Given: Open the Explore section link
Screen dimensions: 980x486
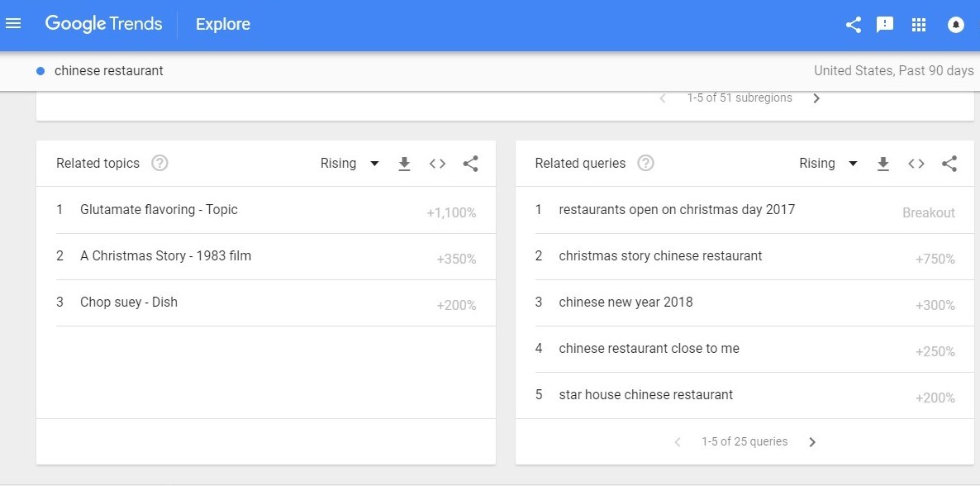Looking at the screenshot, I should tap(223, 25).
